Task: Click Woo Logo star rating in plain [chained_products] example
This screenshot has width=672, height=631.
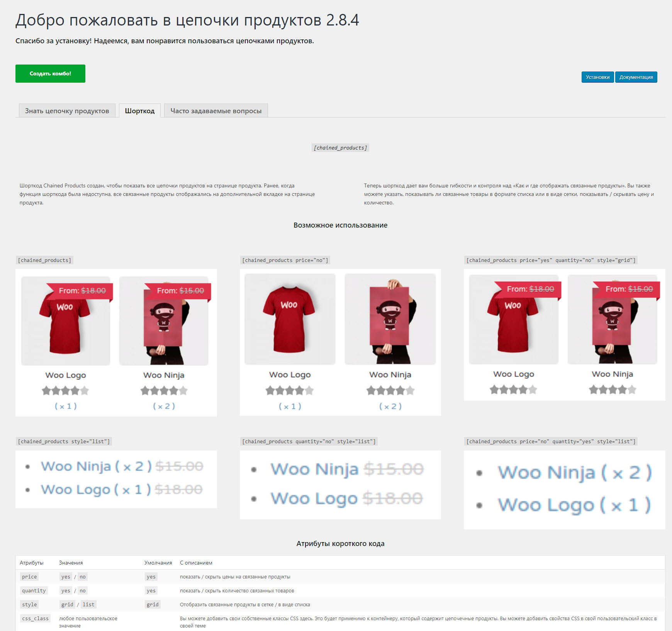Action: (x=66, y=391)
